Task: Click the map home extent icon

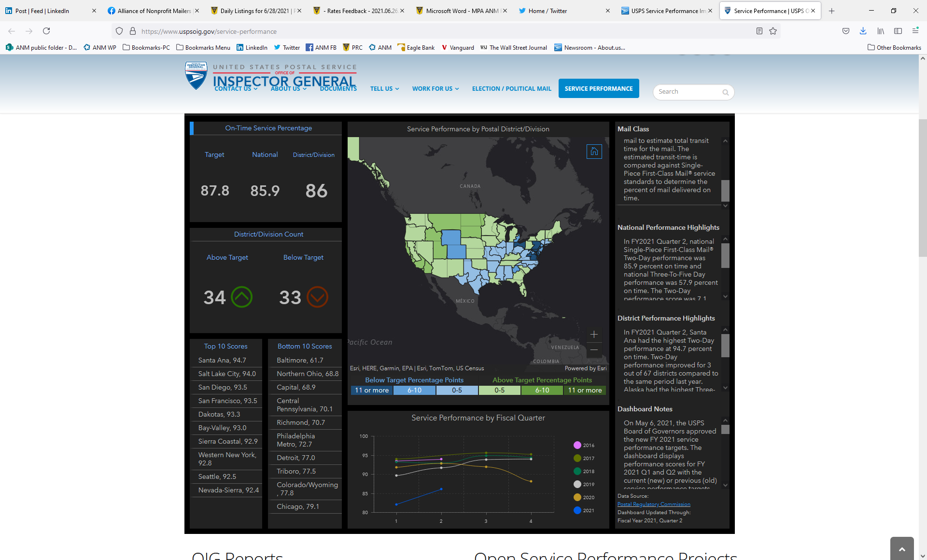Action: point(594,152)
